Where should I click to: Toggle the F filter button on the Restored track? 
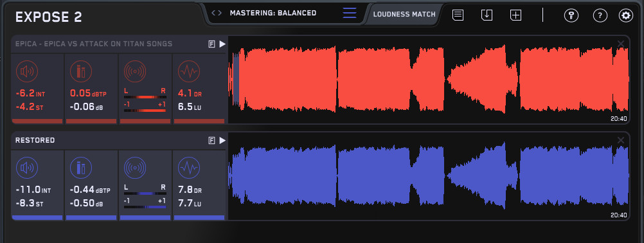212,141
